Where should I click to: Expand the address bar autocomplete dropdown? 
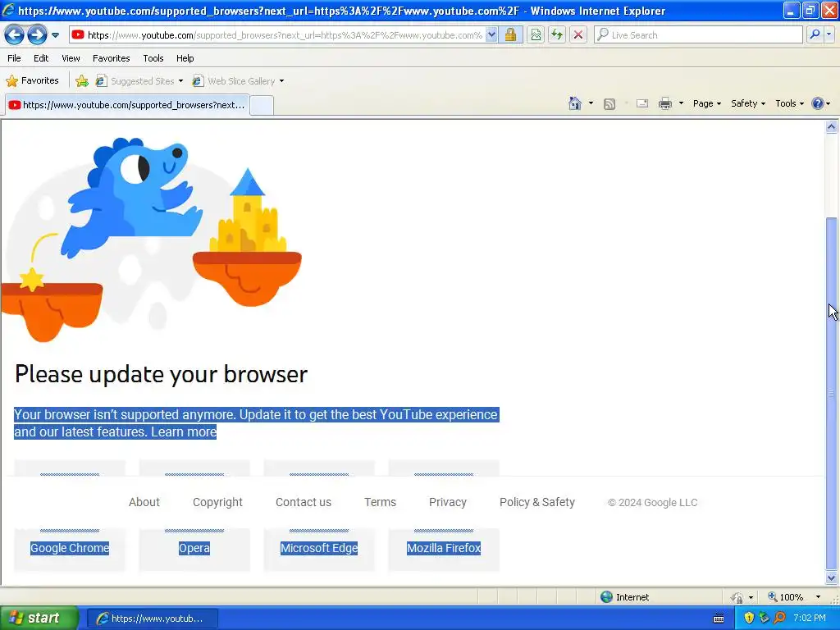pos(491,35)
